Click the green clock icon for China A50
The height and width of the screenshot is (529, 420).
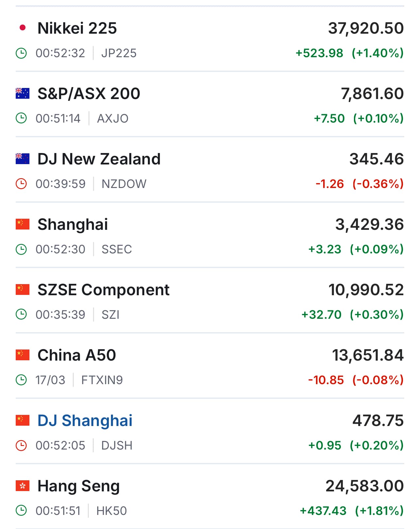pos(21,380)
